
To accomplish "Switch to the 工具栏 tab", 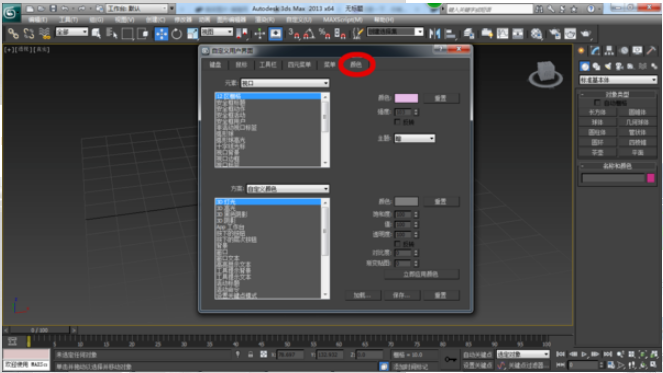I will point(268,65).
